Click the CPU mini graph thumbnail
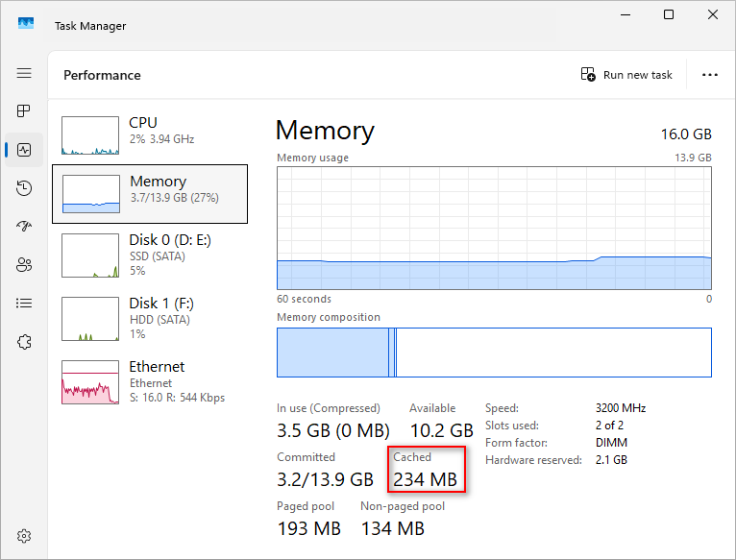The image size is (736, 560). click(90, 135)
